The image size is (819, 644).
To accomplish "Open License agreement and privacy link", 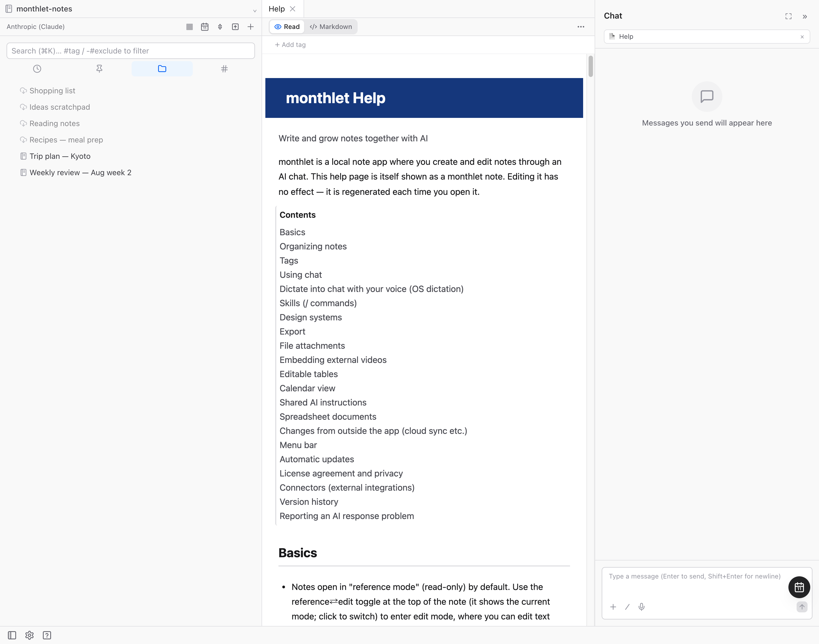I will [342, 473].
